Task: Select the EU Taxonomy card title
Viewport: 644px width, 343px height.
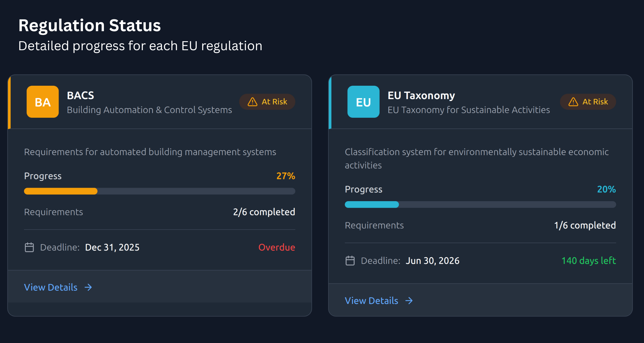Action: click(x=421, y=95)
